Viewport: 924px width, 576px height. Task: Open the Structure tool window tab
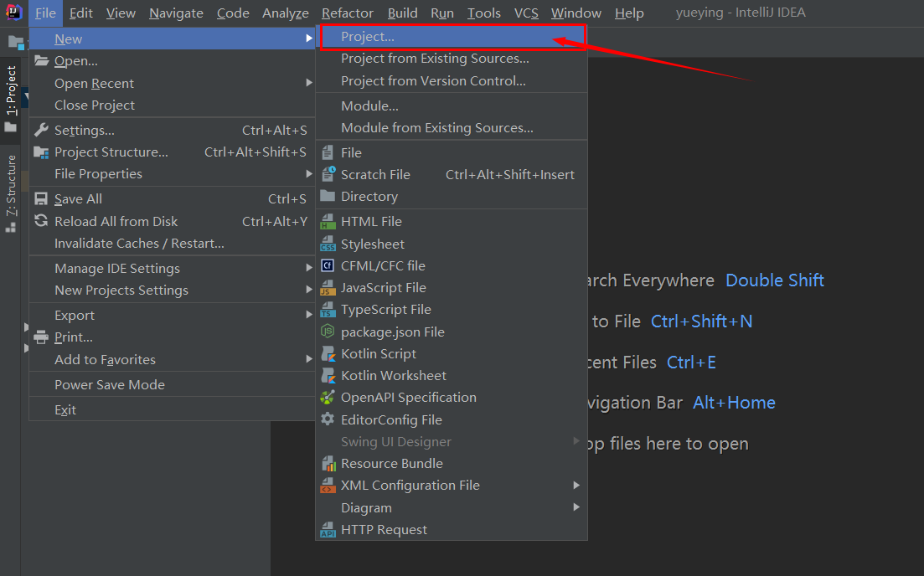point(11,193)
